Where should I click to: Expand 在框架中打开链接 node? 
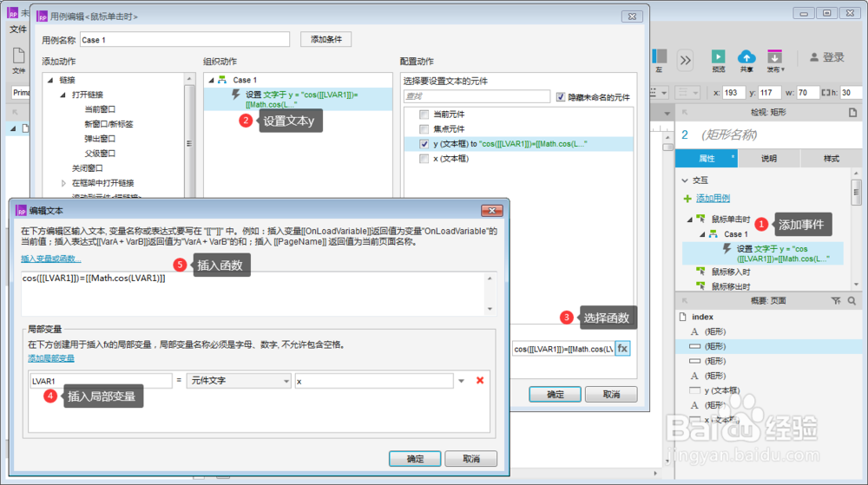(63, 183)
